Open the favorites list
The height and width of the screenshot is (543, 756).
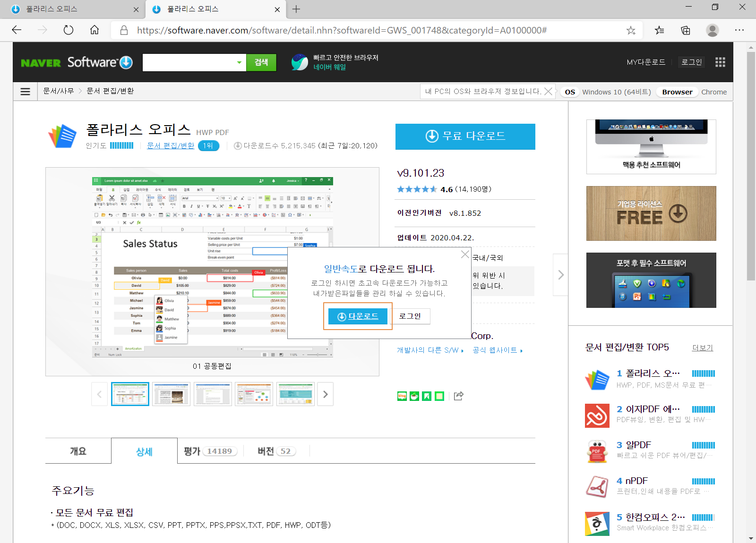[x=659, y=30]
